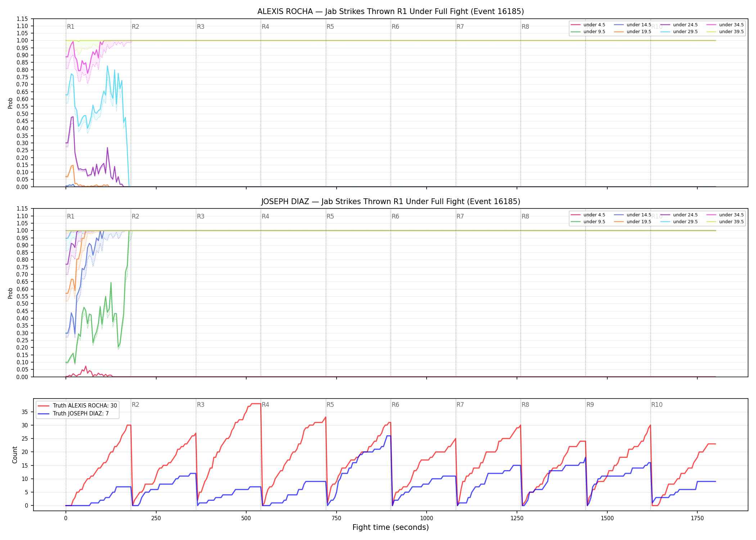Image resolution: width=756 pixels, height=540 pixels.
Task: Click the blue swatch for Truth JOSEPH DIAZ
Action: pyautogui.click(x=44, y=414)
